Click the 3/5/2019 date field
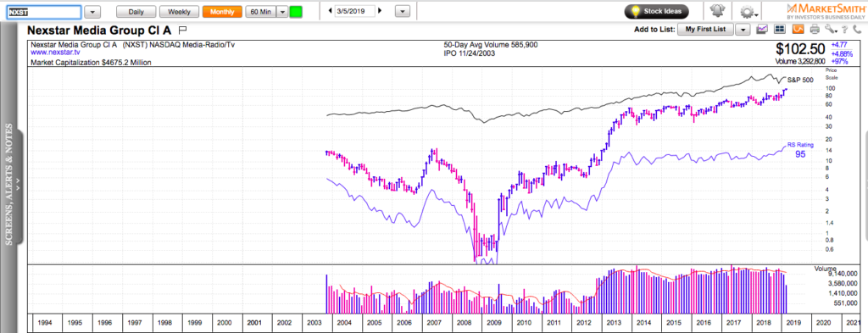Screen dimensions: 868x333 (x=355, y=11)
